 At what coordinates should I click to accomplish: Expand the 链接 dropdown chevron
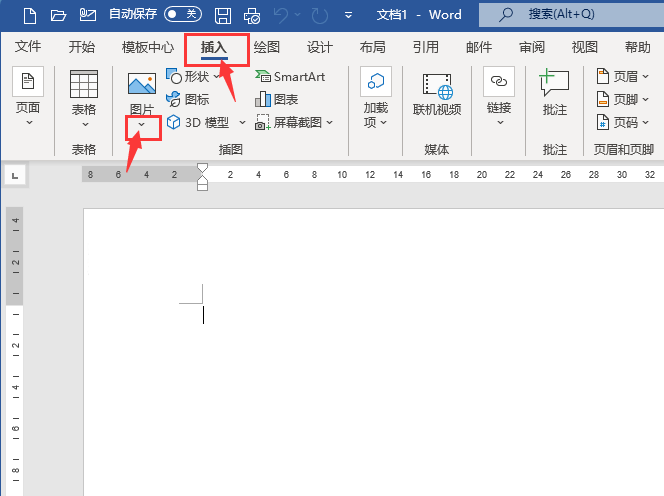click(500, 122)
